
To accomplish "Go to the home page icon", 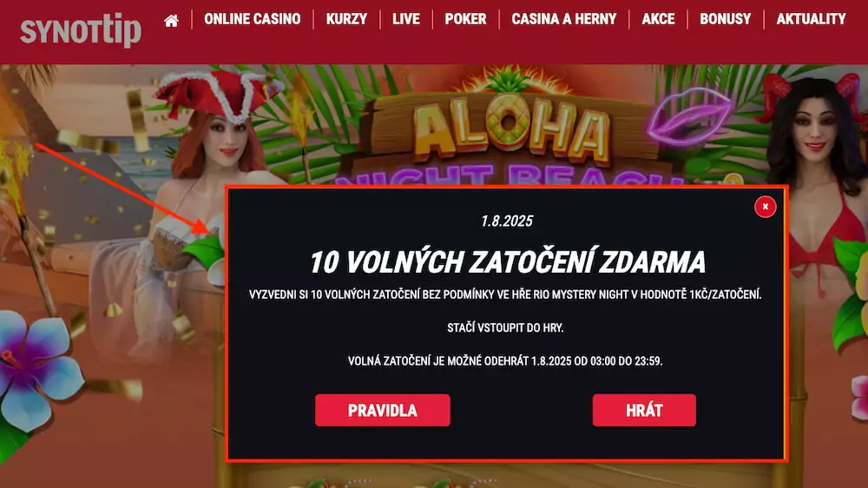I will point(172,21).
